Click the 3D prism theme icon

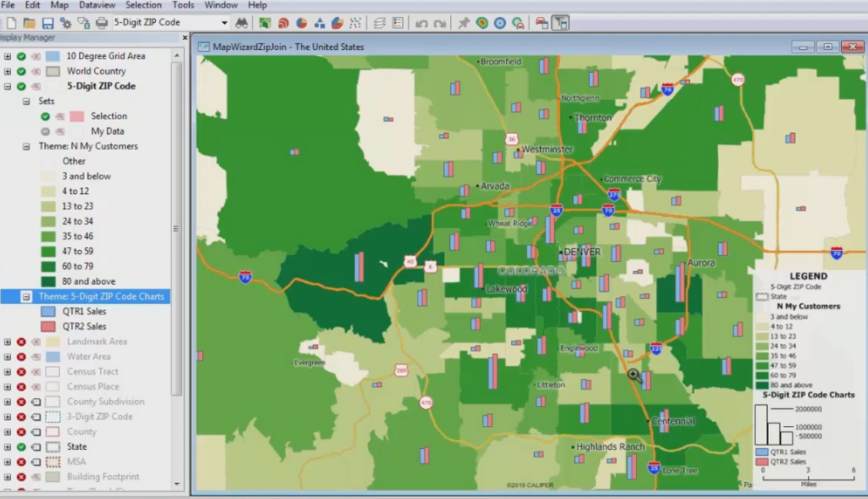337,23
